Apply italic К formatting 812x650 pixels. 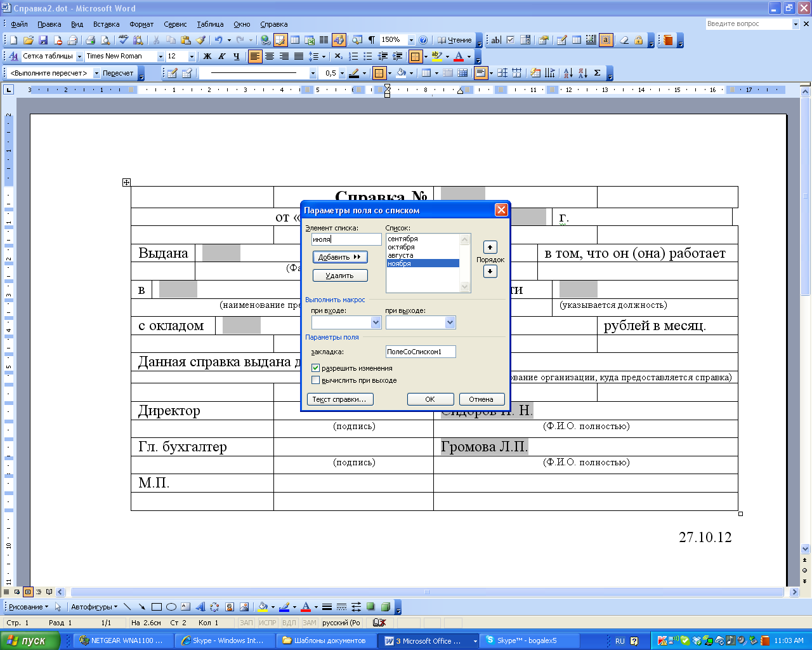coord(222,56)
